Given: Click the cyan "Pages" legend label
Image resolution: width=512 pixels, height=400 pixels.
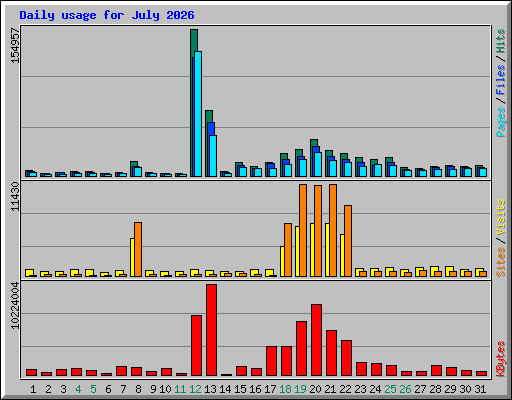Looking at the screenshot, I should coord(501,122).
